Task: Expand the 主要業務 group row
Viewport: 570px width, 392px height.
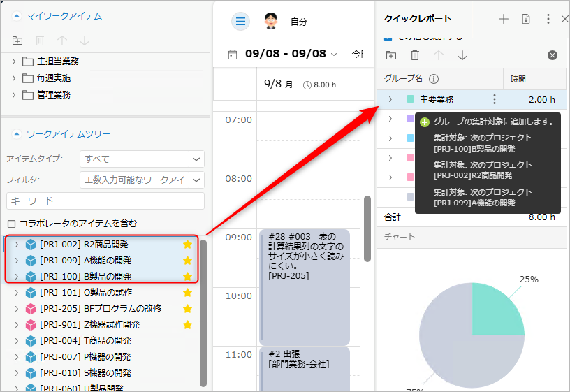Action: (x=390, y=99)
